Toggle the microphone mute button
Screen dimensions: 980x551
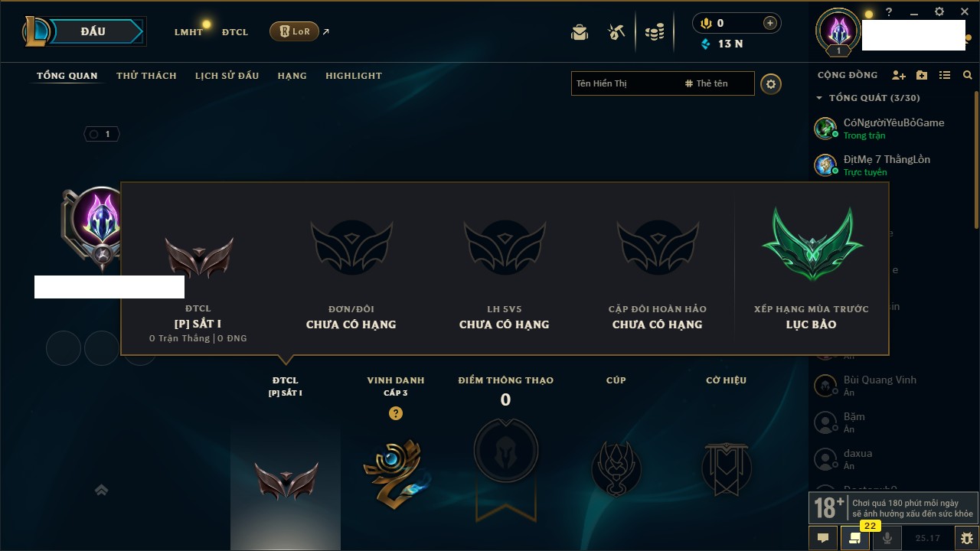point(887,538)
